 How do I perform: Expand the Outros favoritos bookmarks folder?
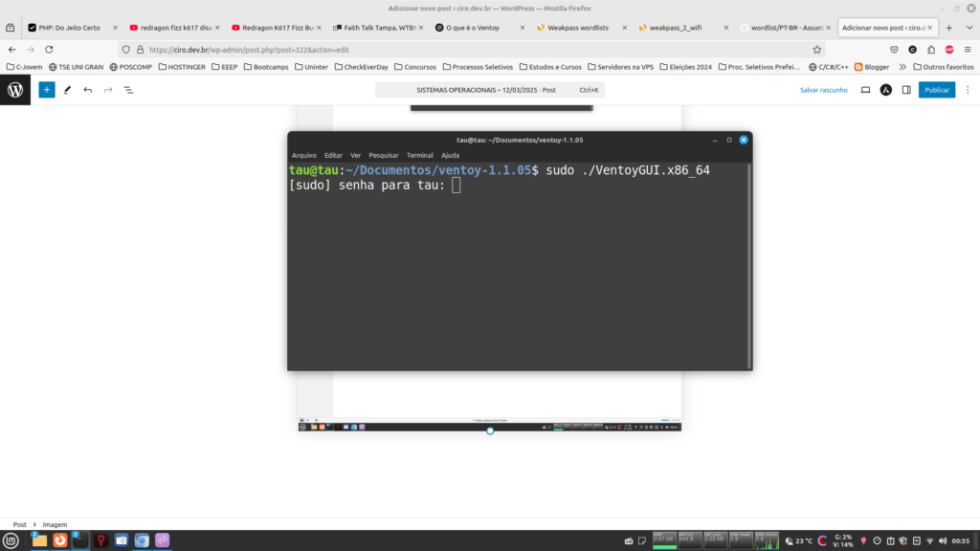pos(942,67)
